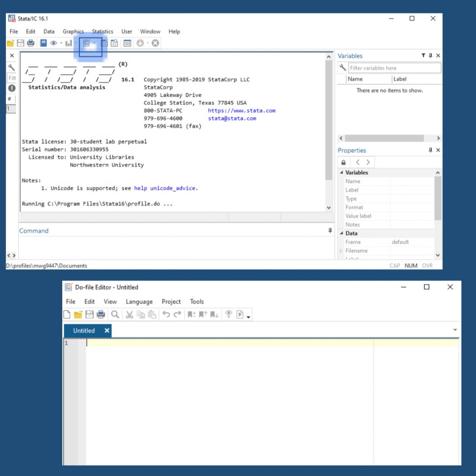Click the Paste icon in Do-file Editor toolbar
The height and width of the screenshot is (476, 476).
tap(152, 314)
